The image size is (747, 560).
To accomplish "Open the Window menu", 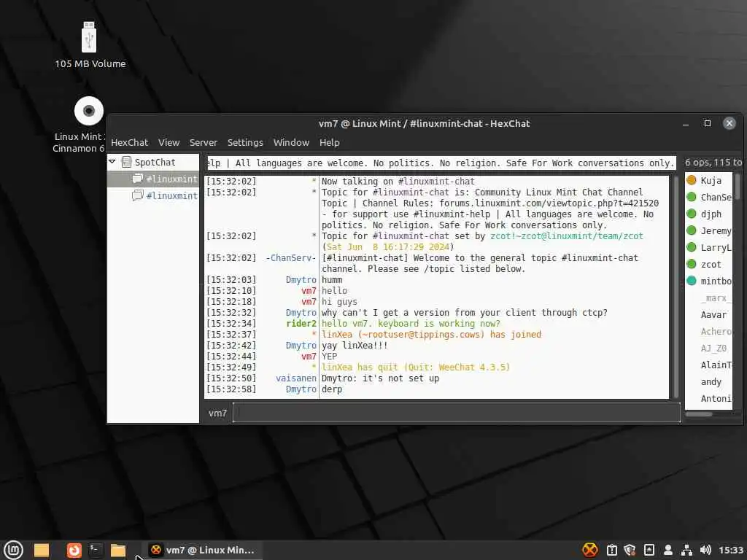I will pyautogui.click(x=291, y=142).
